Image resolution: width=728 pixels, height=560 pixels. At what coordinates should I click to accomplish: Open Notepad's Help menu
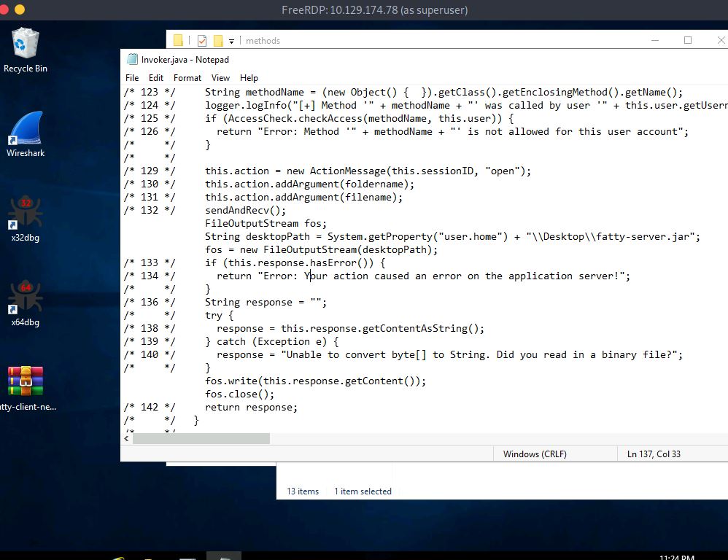tap(249, 78)
